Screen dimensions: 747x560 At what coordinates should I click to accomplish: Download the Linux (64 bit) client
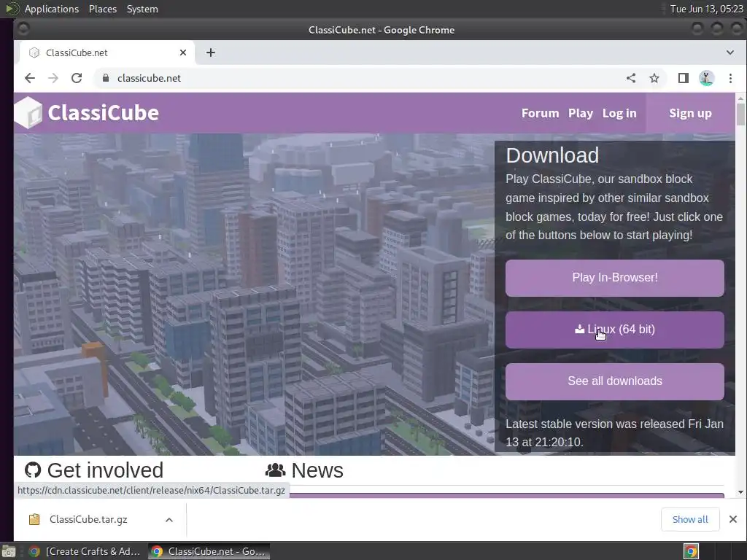(x=614, y=330)
